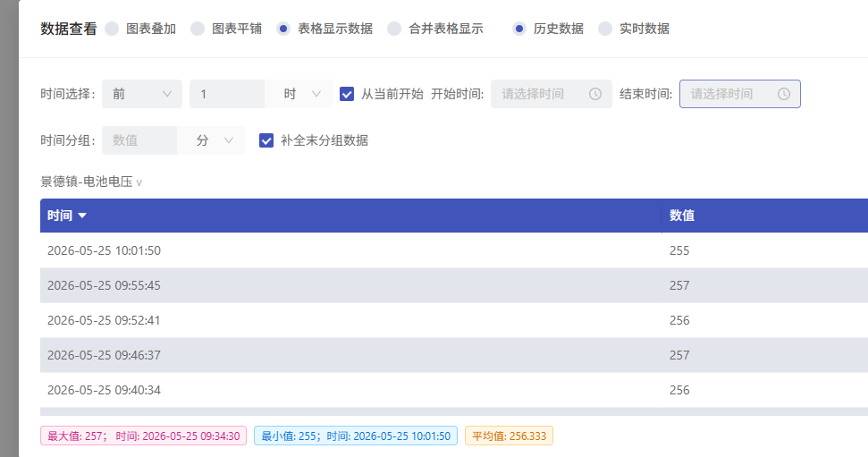The width and height of the screenshot is (868, 457).
Task: Open the 前 time direction dropdown
Action: 142,94
